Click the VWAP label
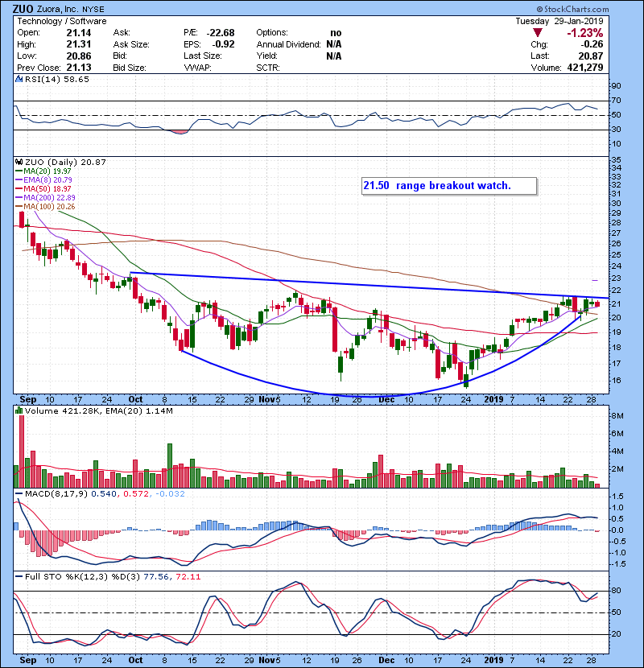This screenshot has height=668, width=644. (197, 68)
